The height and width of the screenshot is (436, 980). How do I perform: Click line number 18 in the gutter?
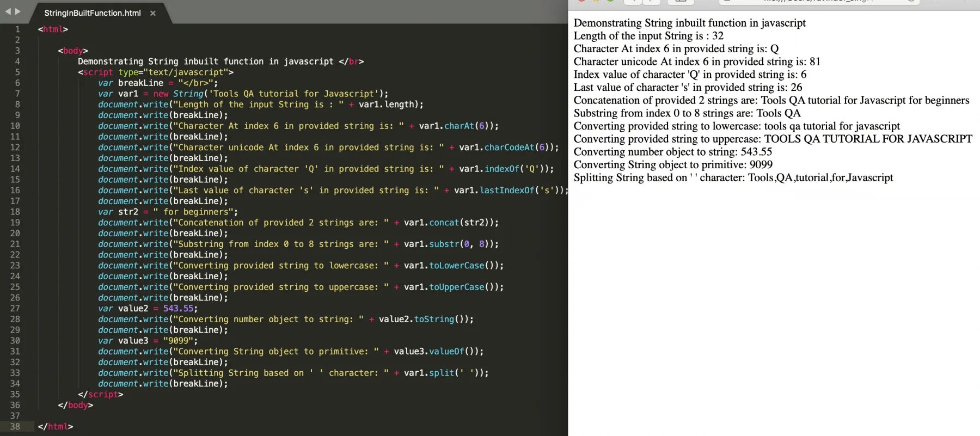pyautogui.click(x=15, y=212)
